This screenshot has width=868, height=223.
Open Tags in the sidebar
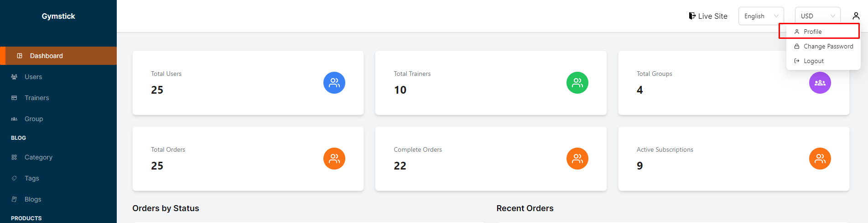coord(32,178)
